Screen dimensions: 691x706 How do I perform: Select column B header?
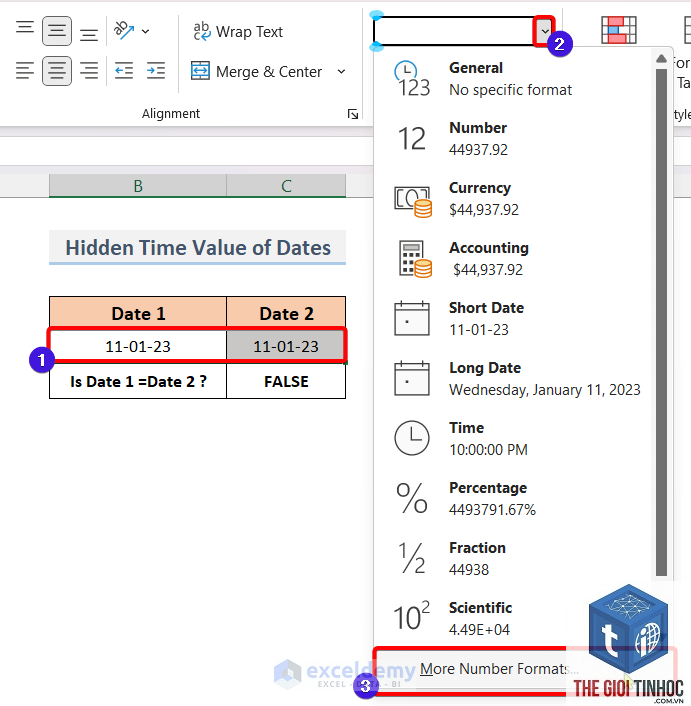coord(138,186)
